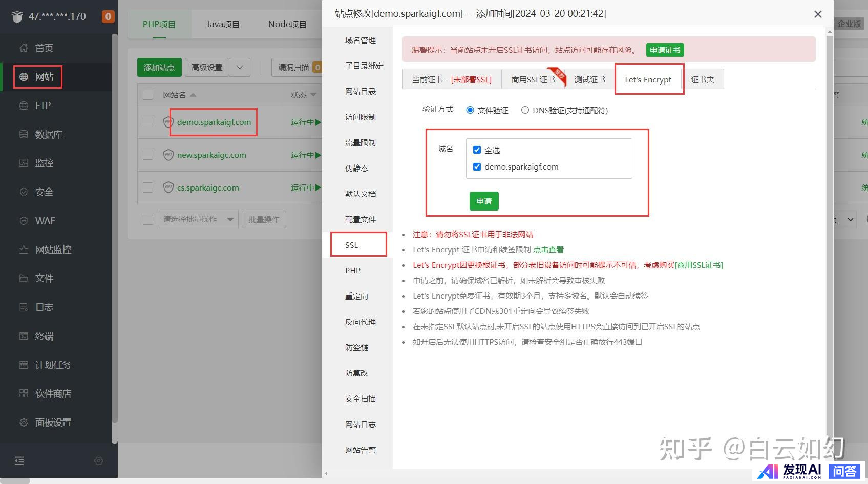Click the 首页 home icon in sidebar

24,48
